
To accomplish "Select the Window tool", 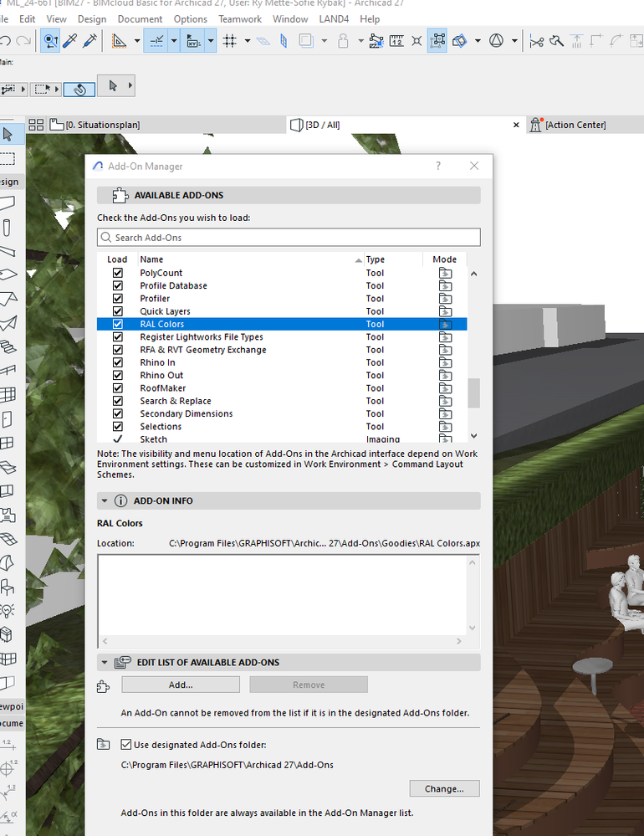I will [x=8, y=443].
